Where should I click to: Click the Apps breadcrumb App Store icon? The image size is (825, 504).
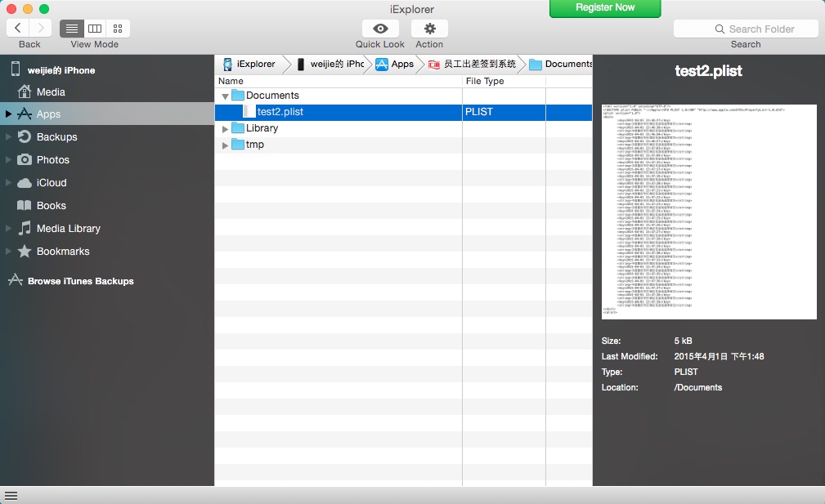pyautogui.click(x=382, y=64)
